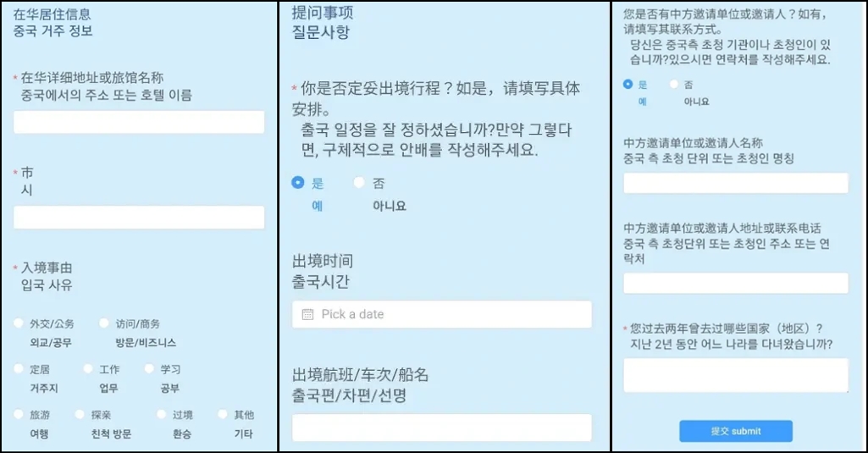
Task: Click the 市 city input field
Action: pos(139,217)
